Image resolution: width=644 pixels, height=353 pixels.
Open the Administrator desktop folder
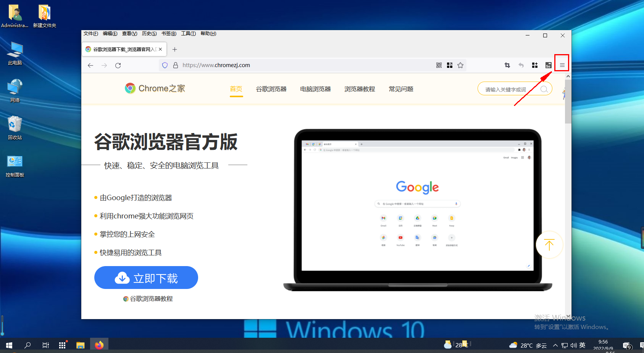click(x=15, y=16)
